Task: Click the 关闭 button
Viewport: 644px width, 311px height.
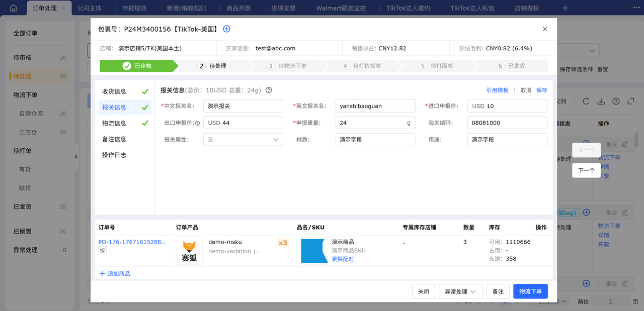Action: pyautogui.click(x=423, y=291)
